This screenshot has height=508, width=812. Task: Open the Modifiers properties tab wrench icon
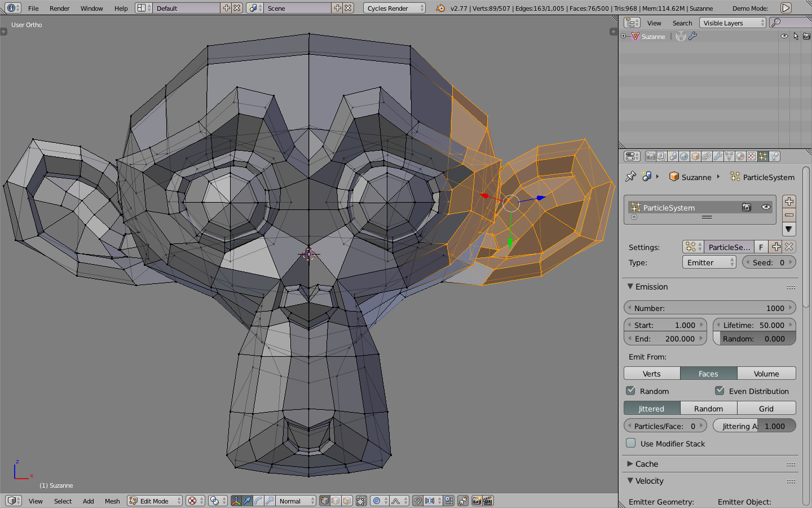[718, 156]
